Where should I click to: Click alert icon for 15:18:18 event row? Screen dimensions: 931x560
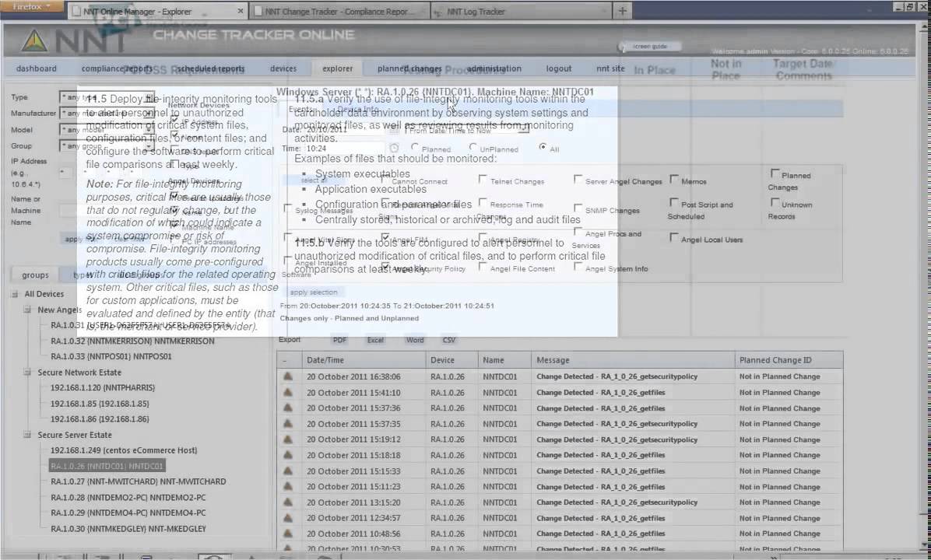(288, 455)
